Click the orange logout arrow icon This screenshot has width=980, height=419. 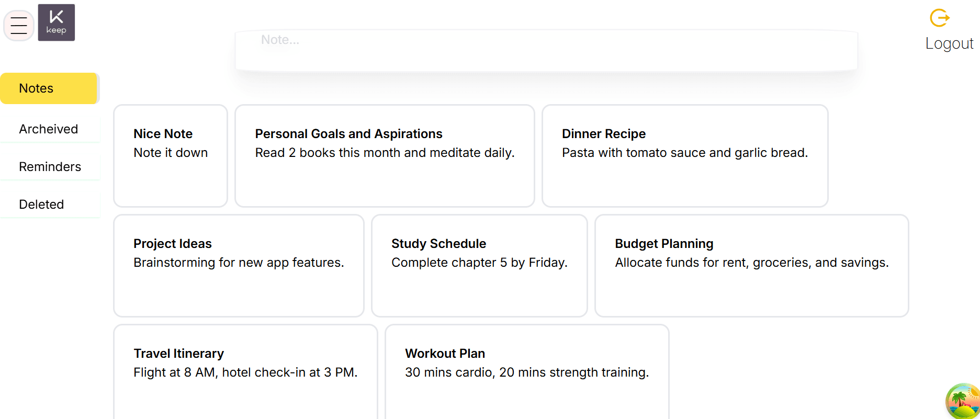939,18
